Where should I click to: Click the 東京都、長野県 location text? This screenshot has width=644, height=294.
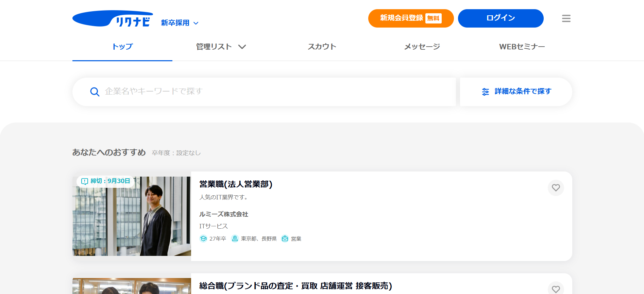259,239
